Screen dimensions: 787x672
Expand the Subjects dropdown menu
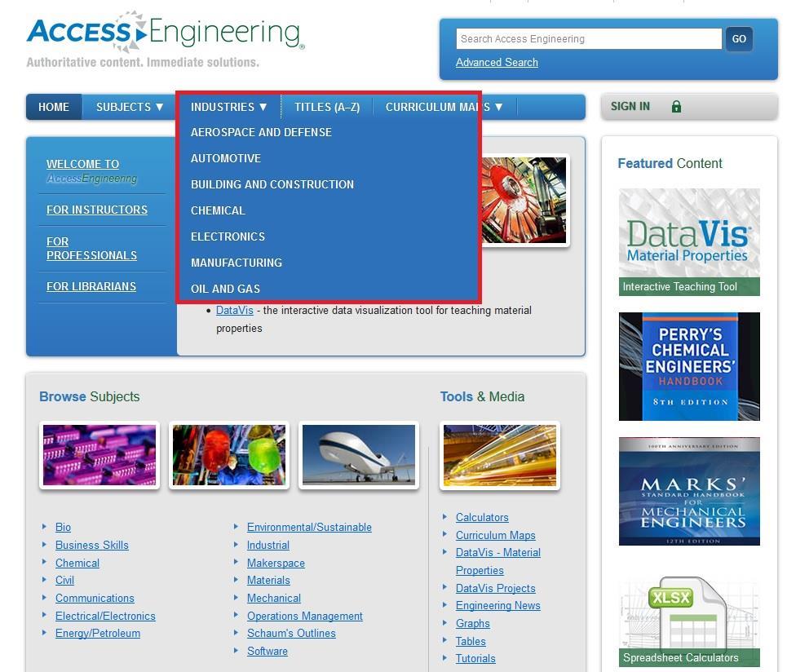130,107
